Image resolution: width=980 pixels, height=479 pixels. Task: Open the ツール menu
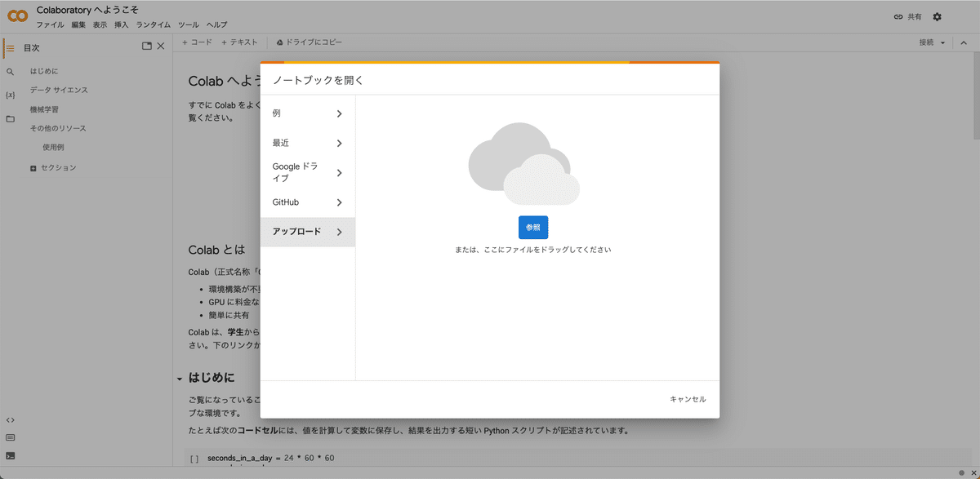pyautogui.click(x=189, y=25)
